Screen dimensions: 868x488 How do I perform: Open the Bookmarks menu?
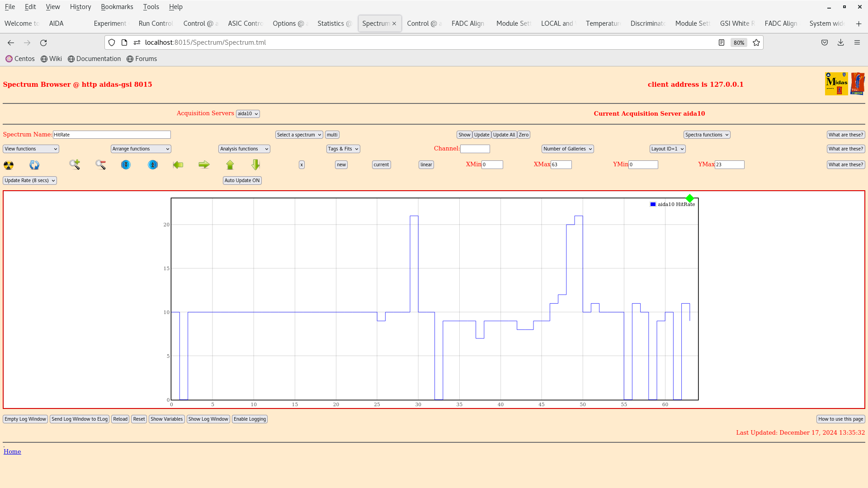click(x=117, y=7)
